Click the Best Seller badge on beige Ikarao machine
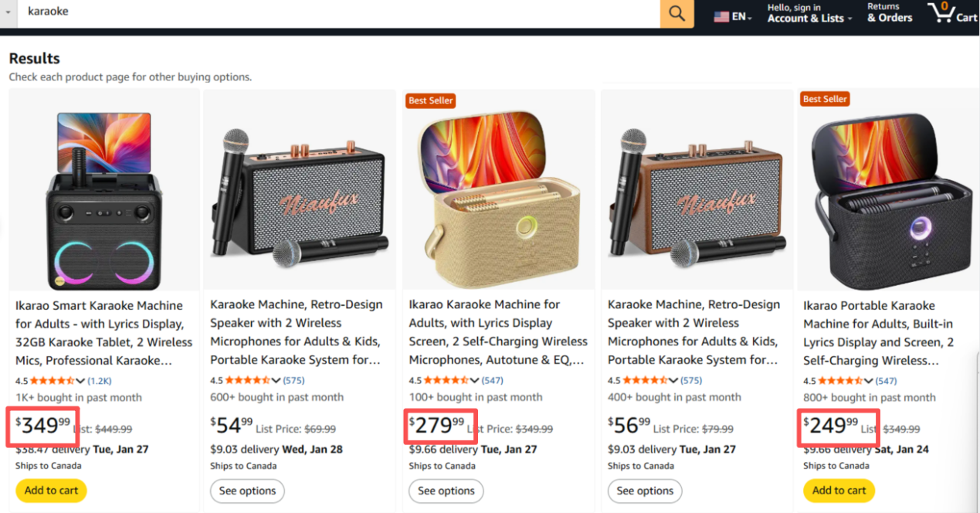 431,100
